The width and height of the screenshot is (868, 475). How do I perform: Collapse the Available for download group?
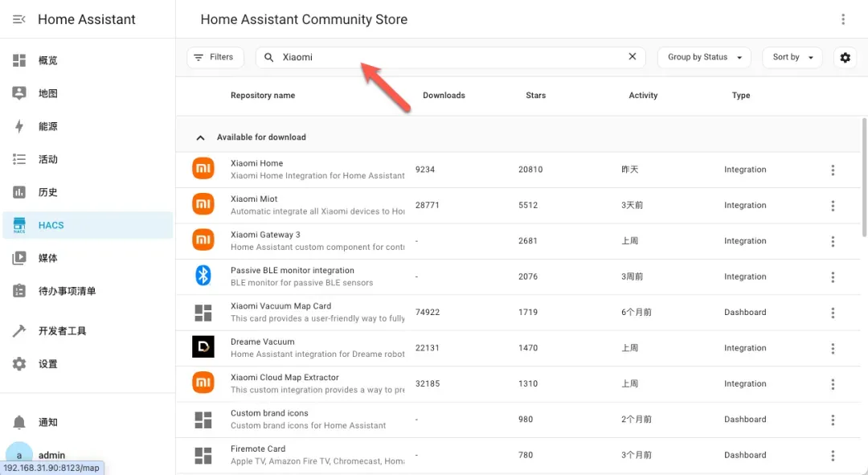pos(200,137)
